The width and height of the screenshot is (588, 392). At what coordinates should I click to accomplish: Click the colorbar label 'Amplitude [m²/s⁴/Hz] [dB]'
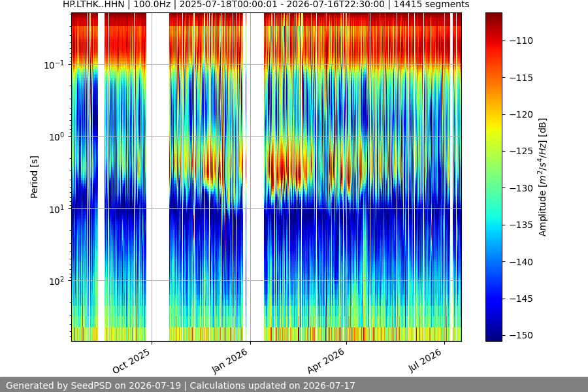pos(543,177)
